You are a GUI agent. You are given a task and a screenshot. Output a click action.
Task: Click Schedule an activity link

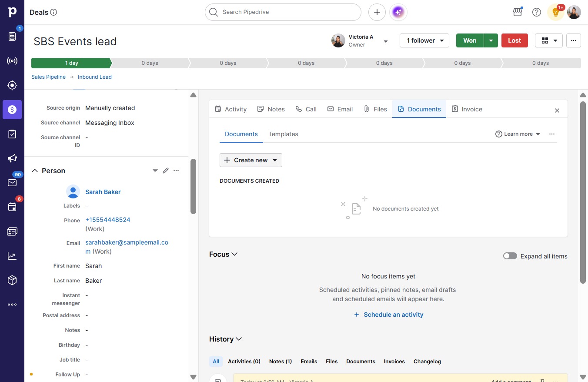[x=388, y=315]
